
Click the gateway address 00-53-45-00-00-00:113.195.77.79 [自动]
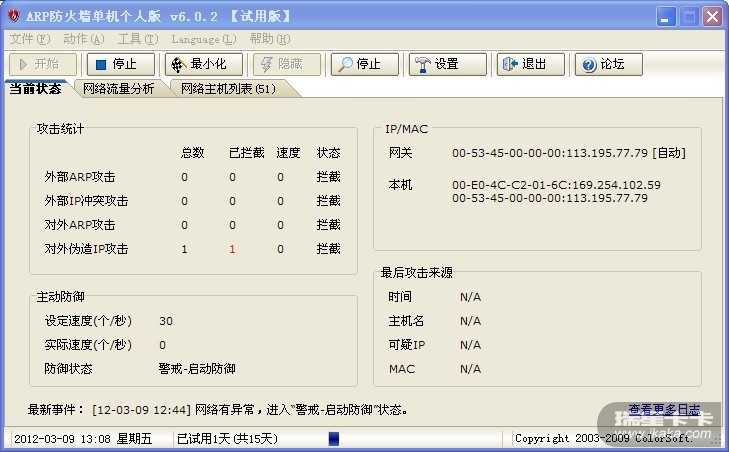569,153
